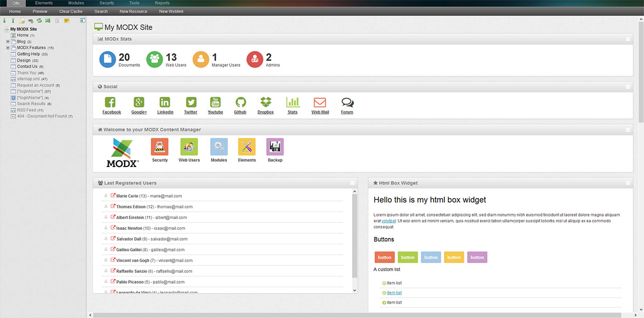
Task: Click the hide tree panel icon
Action: [83, 20]
